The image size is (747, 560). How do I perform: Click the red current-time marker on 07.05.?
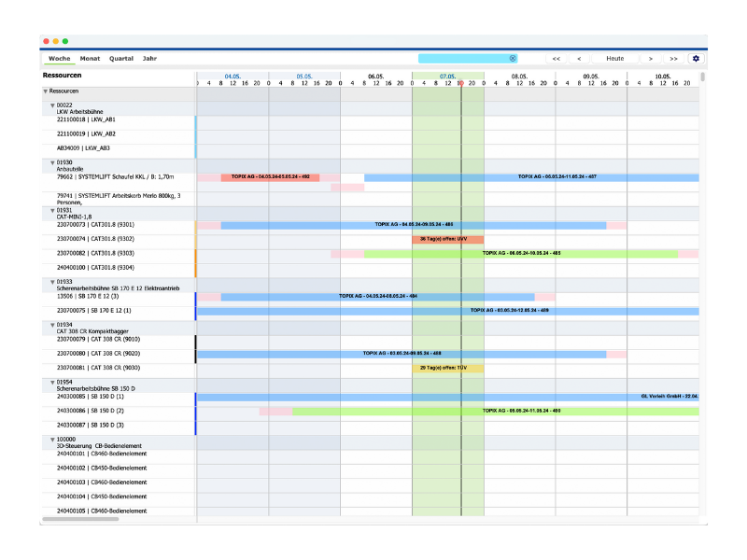pyautogui.click(x=460, y=84)
